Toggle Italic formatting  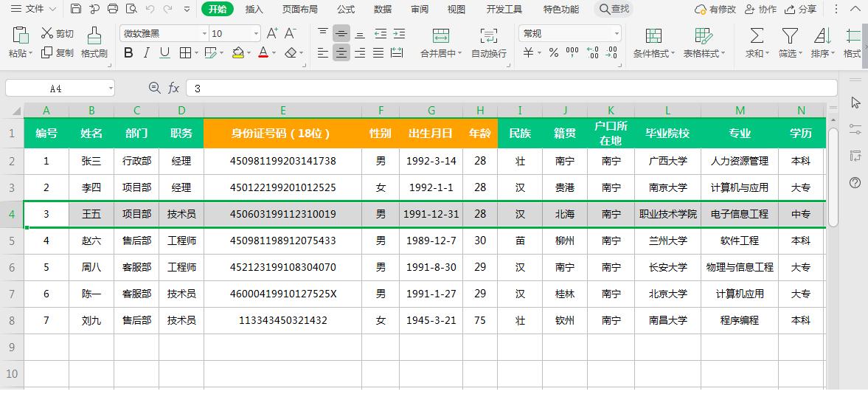click(x=147, y=52)
